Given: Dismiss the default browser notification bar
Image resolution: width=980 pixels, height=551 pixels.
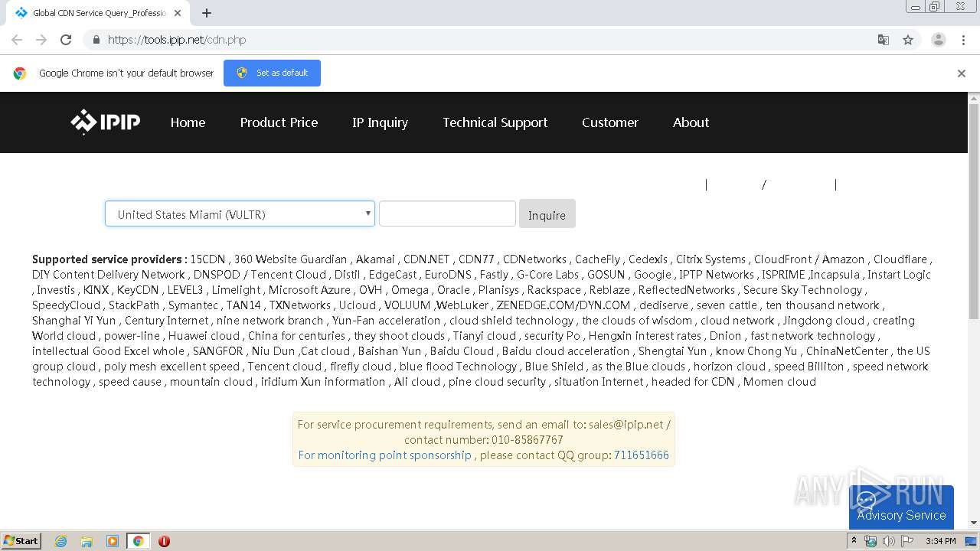Looking at the screenshot, I should tap(961, 73).
